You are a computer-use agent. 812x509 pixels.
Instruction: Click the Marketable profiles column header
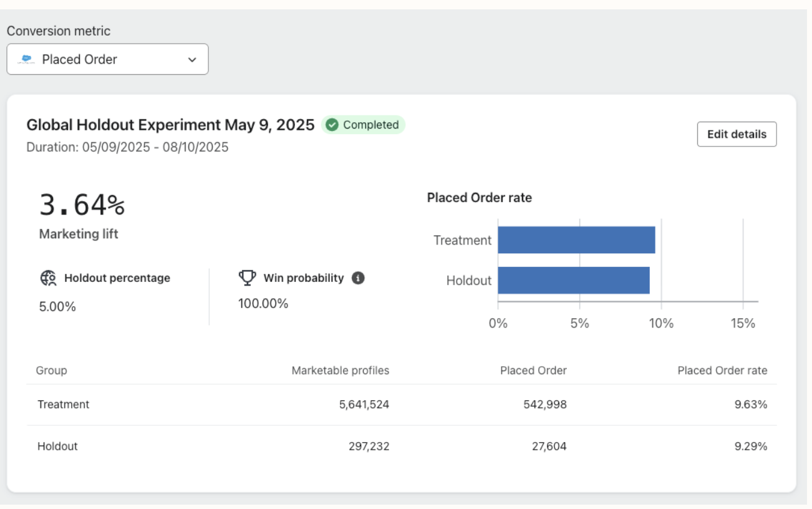tap(340, 371)
